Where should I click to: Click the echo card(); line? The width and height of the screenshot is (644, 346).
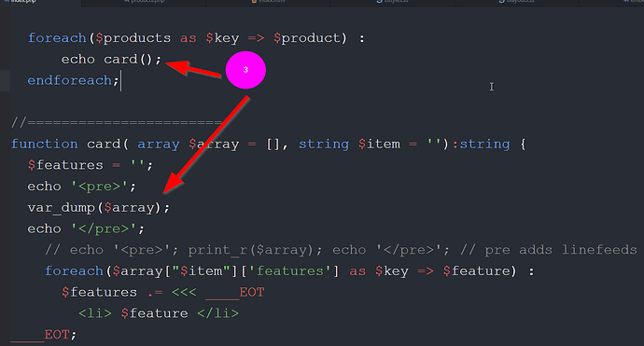pyautogui.click(x=112, y=60)
